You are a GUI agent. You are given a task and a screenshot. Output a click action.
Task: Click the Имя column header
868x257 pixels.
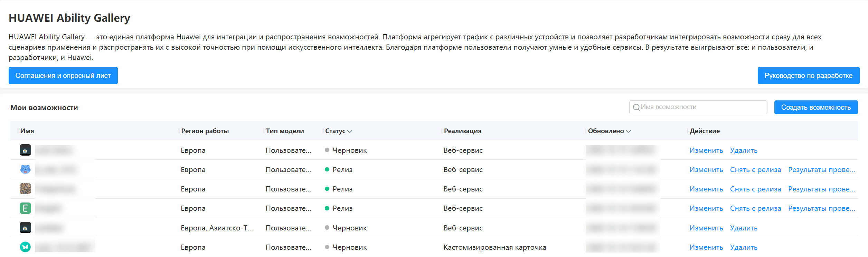[27, 131]
